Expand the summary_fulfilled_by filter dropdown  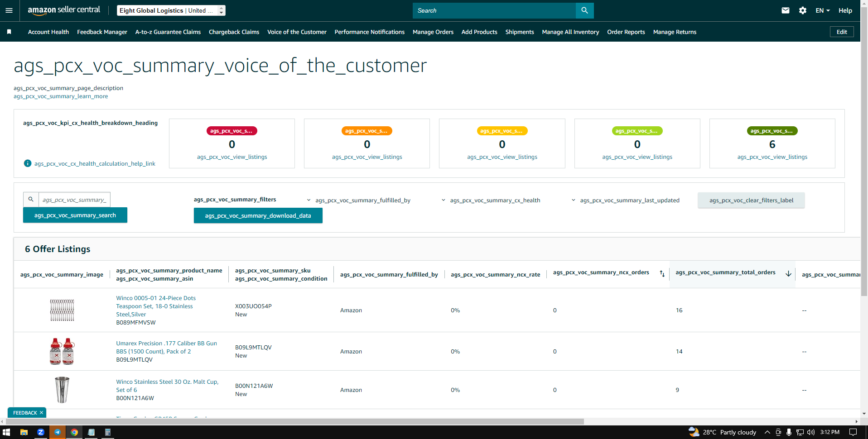coord(359,200)
